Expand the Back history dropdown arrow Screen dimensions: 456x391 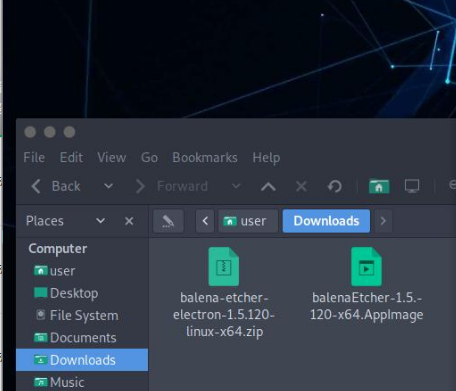click(x=108, y=186)
